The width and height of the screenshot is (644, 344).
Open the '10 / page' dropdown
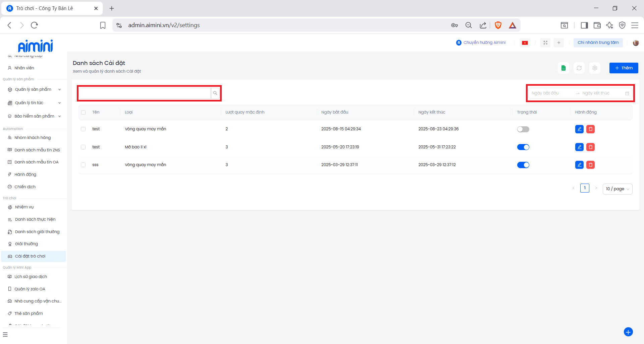coord(617,189)
